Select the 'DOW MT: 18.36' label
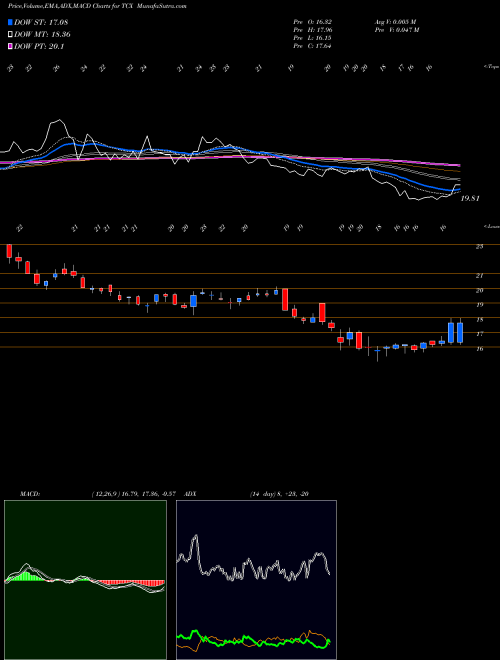The image size is (500, 660). click(42, 35)
